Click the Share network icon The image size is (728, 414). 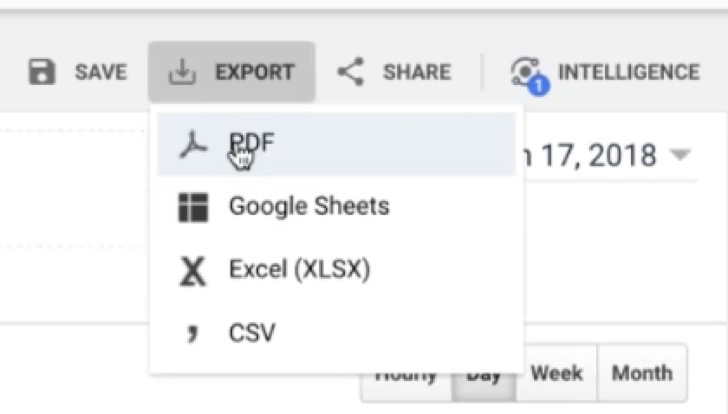pos(350,72)
